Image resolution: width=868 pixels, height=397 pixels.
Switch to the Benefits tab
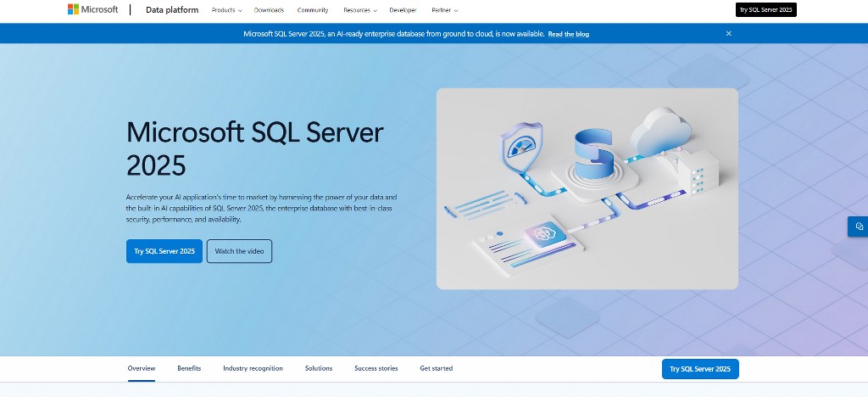point(189,368)
